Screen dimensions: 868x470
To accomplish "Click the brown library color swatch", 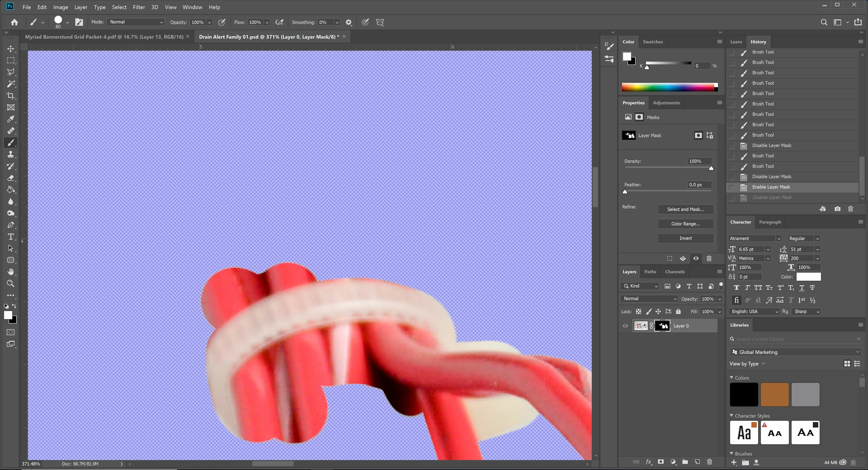I will tap(774, 395).
